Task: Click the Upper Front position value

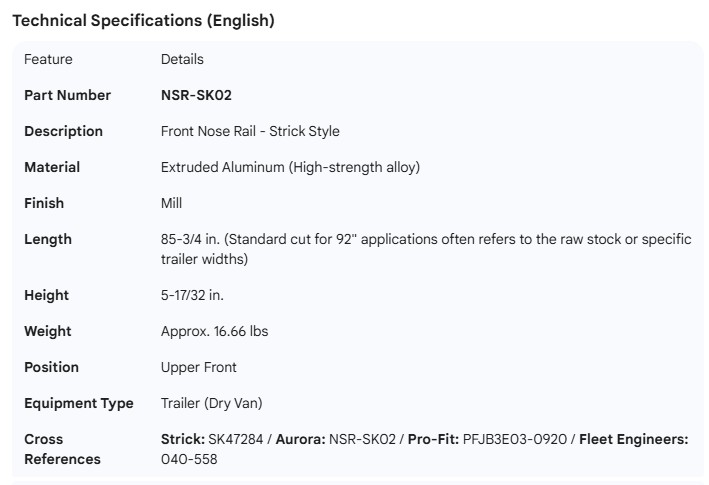Action: [x=199, y=367]
